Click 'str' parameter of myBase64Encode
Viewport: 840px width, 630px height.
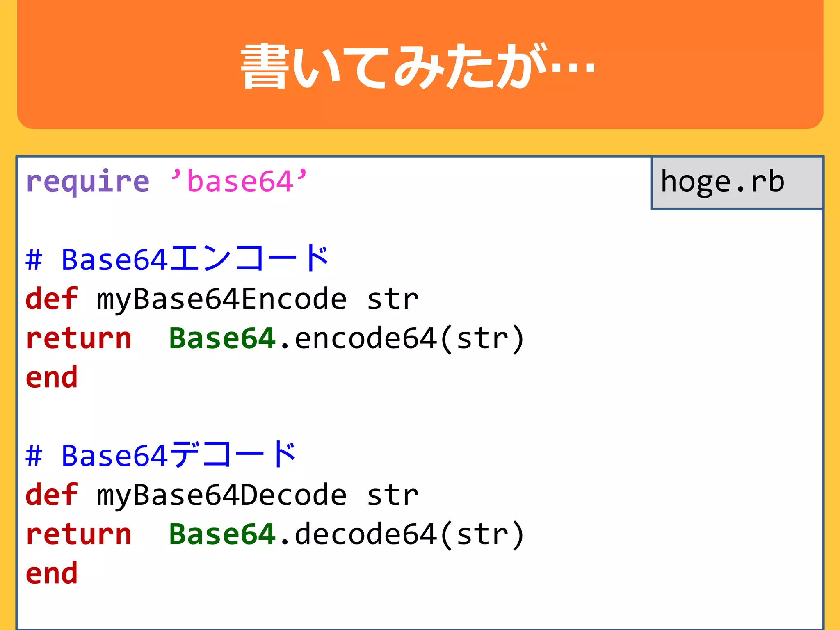(x=393, y=299)
